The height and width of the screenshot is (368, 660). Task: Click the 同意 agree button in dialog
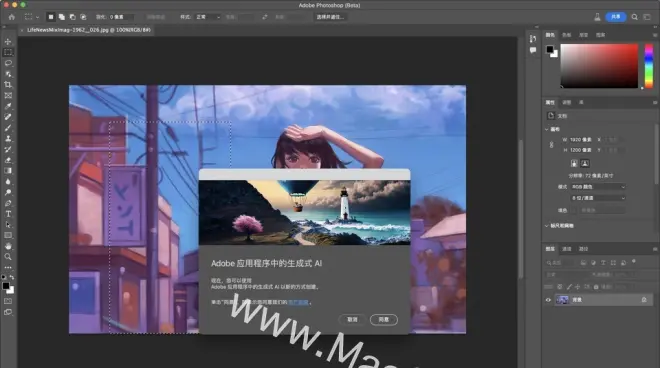point(383,320)
